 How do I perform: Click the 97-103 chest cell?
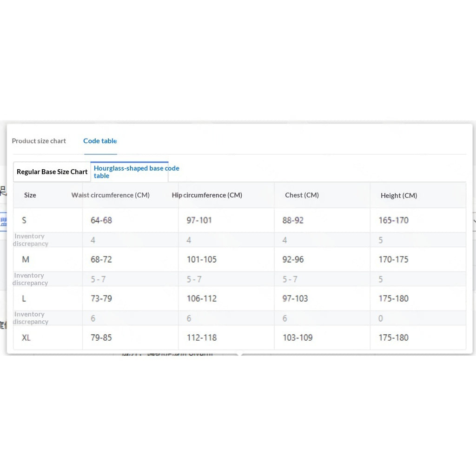point(295,299)
